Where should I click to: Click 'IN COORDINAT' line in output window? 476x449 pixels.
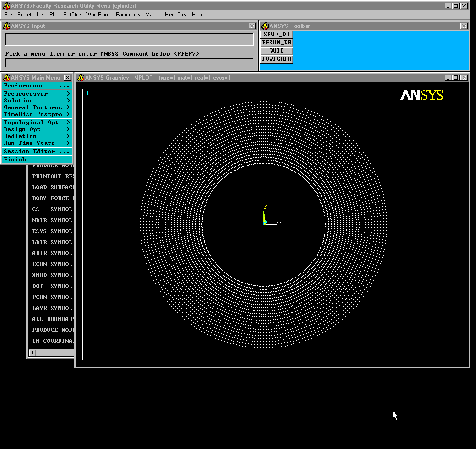pos(53,341)
